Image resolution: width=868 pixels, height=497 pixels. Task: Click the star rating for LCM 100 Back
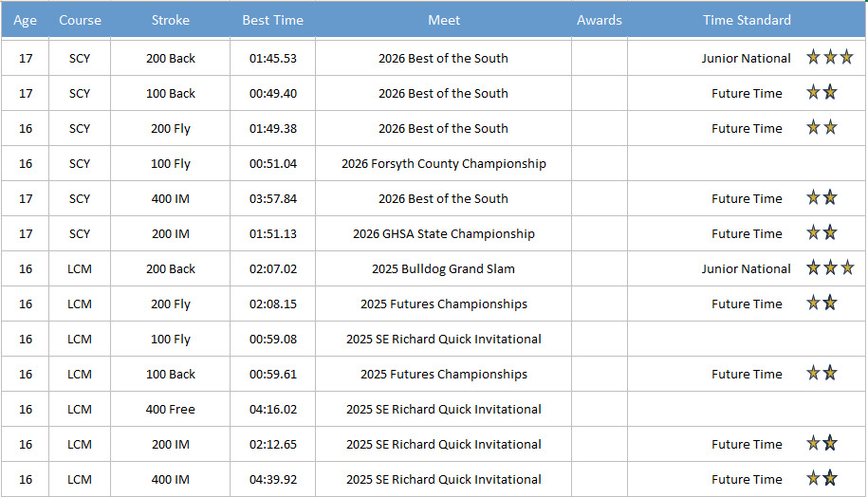coord(822,374)
